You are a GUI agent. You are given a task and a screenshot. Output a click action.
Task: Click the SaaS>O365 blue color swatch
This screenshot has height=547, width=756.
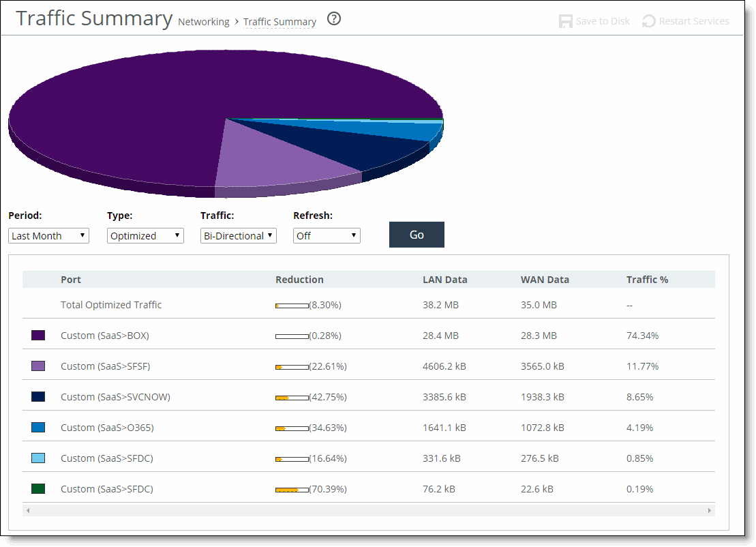click(38, 428)
